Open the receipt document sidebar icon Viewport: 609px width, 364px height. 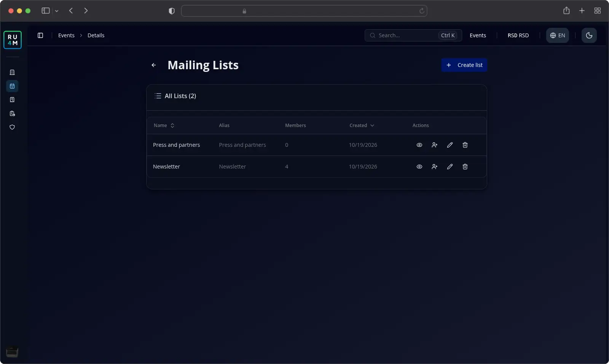tap(12, 100)
